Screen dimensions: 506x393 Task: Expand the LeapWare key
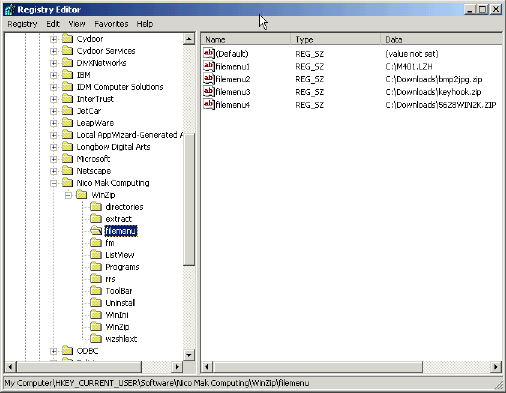tap(53, 123)
